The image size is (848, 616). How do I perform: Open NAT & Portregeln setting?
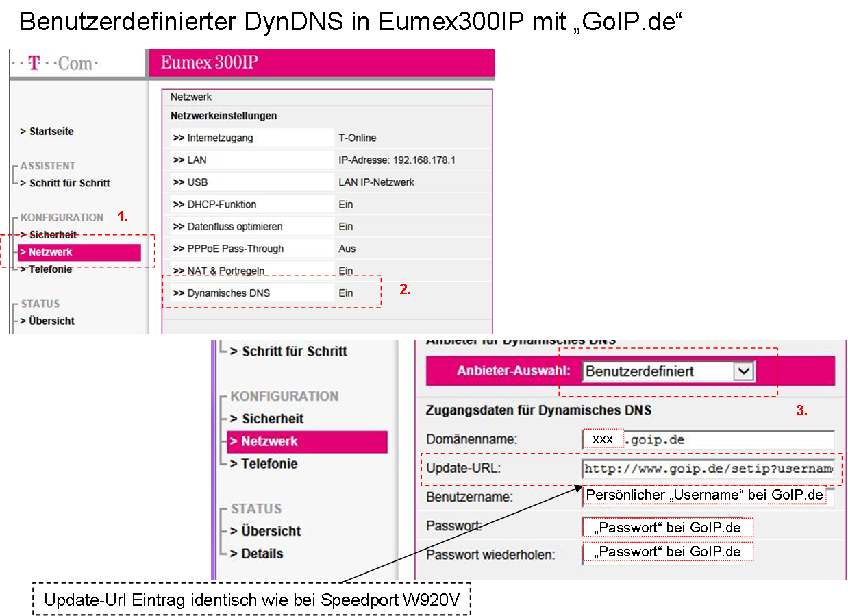252,271
